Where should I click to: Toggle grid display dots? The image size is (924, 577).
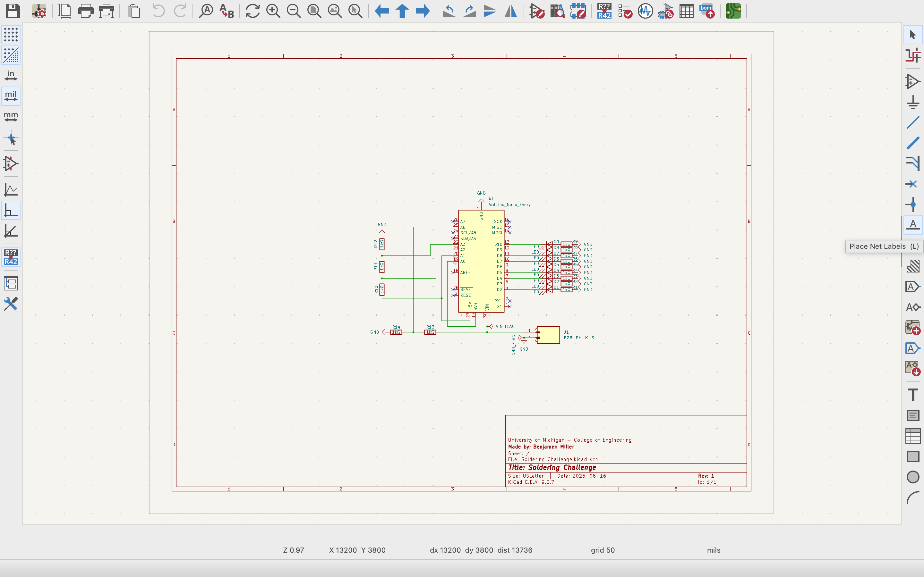click(x=11, y=35)
